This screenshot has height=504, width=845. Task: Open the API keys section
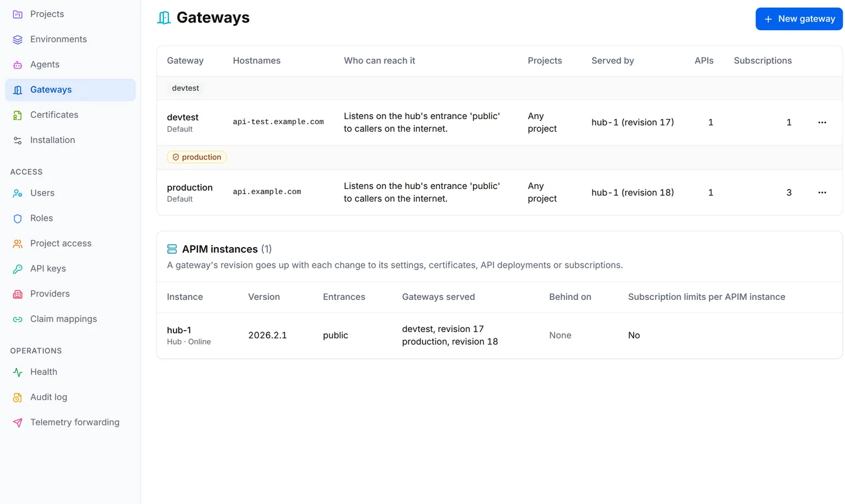(x=70, y=268)
